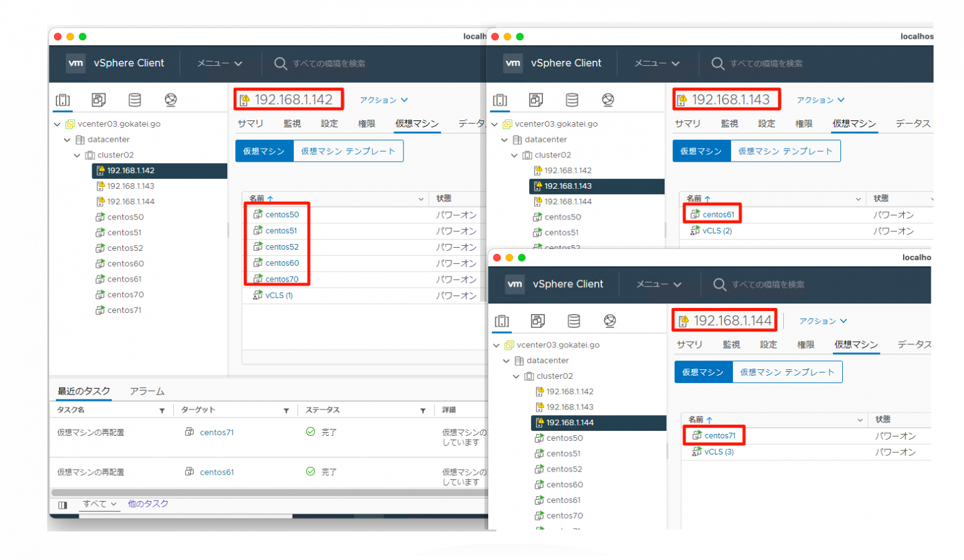Open Networking view in the 192.168.1.143 window
The width and height of the screenshot is (964, 560).
coord(608,100)
